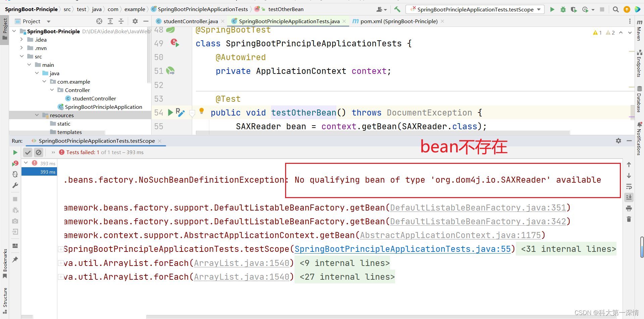The width and height of the screenshot is (644, 319).
Task: Collapse the resources folder
Action: pos(37,115)
